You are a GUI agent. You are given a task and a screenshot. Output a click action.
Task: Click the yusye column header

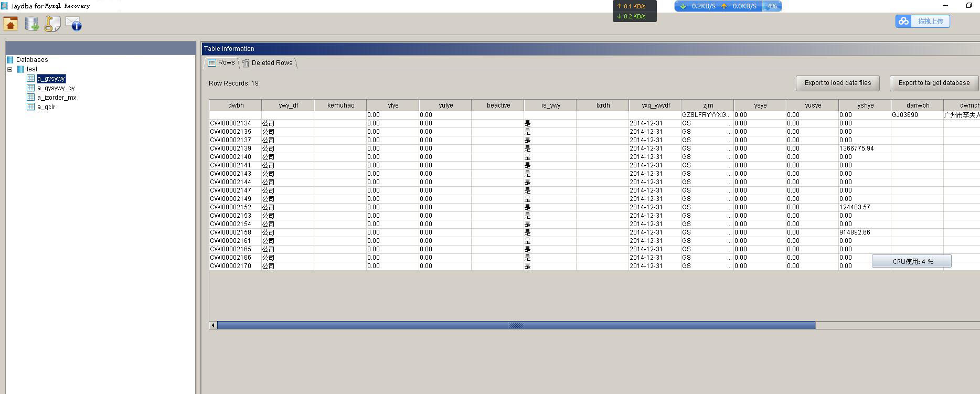tap(813, 105)
